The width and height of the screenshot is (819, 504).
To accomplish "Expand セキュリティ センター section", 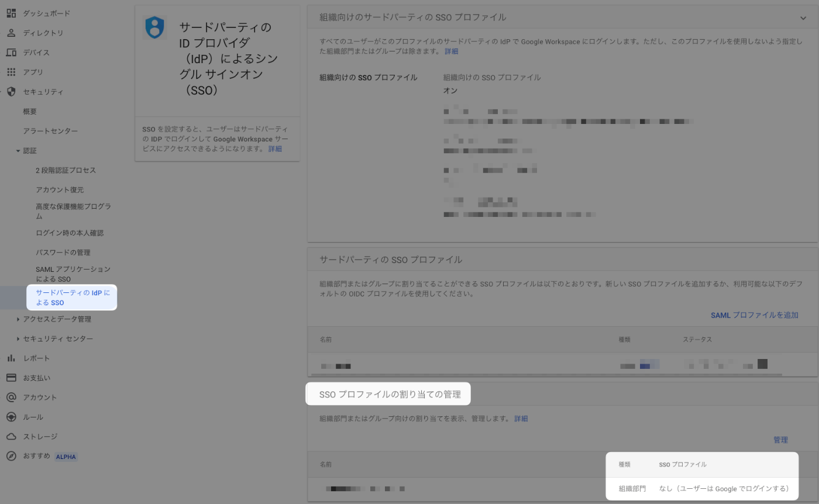I will 18,339.
